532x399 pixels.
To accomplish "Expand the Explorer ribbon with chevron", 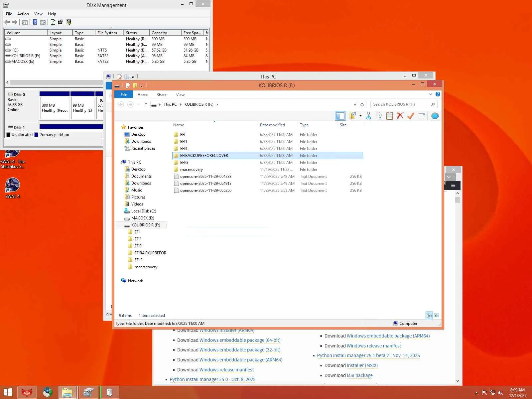I will coord(431,94).
